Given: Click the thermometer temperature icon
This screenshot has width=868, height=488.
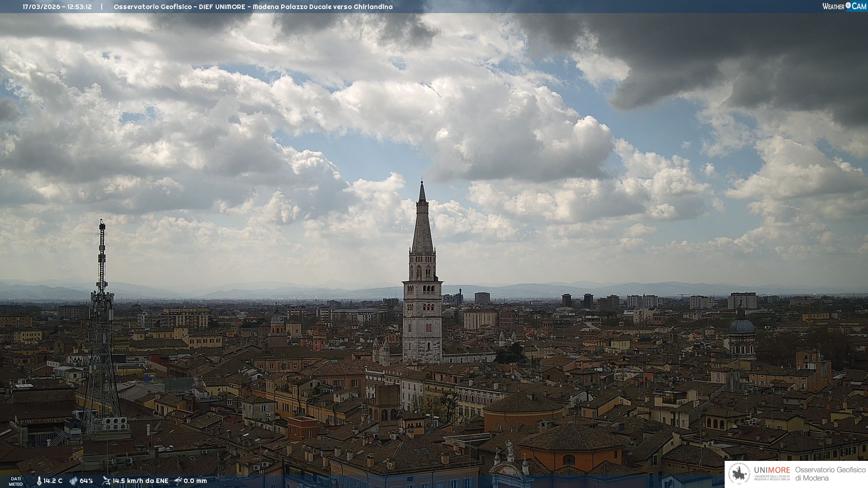Looking at the screenshot, I should coord(39,481).
